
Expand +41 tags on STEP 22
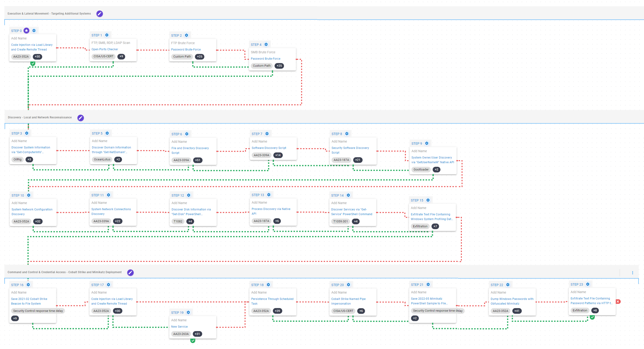pyautogui.click(x=517, y=311)
